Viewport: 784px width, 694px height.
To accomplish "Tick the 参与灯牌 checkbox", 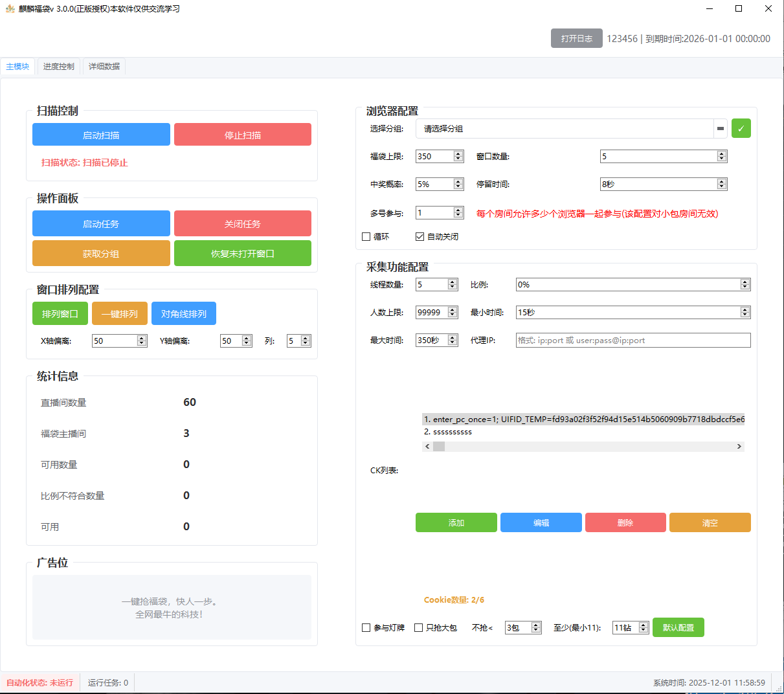I will pyautogui.click(x=366, y=628).
